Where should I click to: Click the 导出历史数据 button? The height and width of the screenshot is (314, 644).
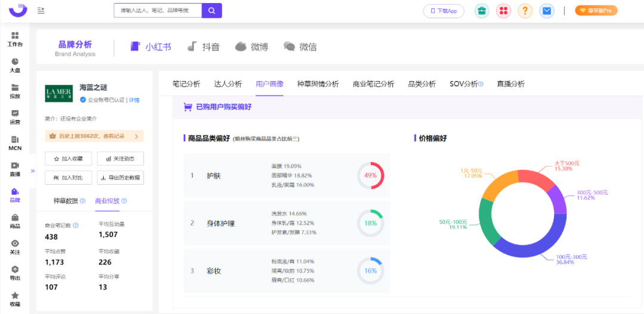tap(120, 178)
